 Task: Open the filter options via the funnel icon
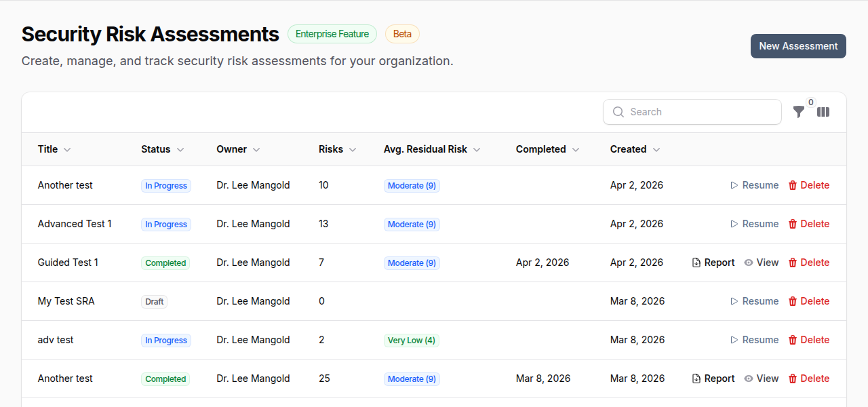click(x=799, y=112)
